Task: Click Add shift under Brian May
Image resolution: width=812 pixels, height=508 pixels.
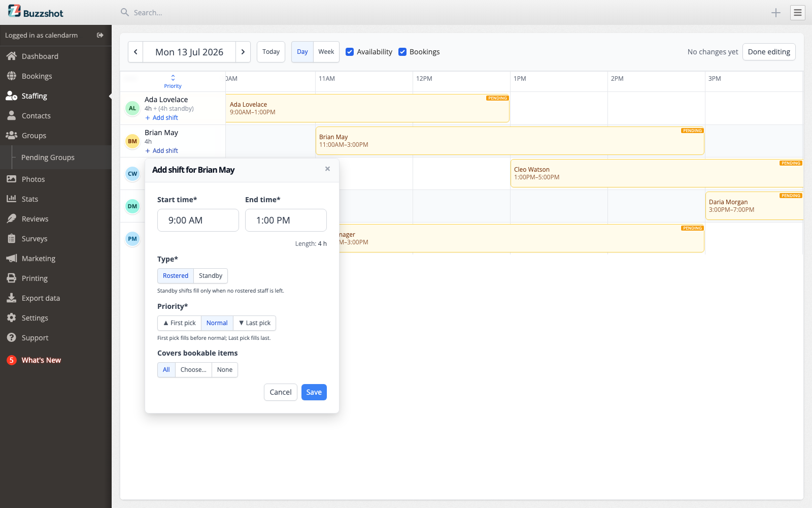Action: pyautogui.click(x=162, y=151)
